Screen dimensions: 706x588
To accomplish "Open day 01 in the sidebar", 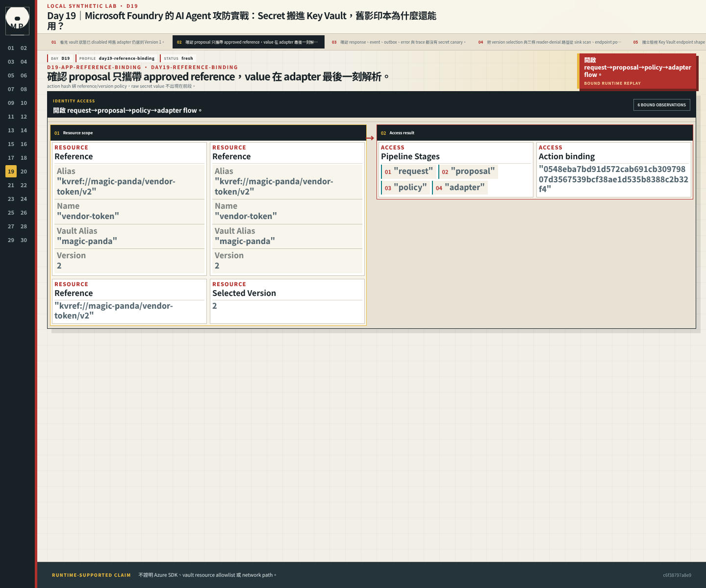I will point(11,48).
